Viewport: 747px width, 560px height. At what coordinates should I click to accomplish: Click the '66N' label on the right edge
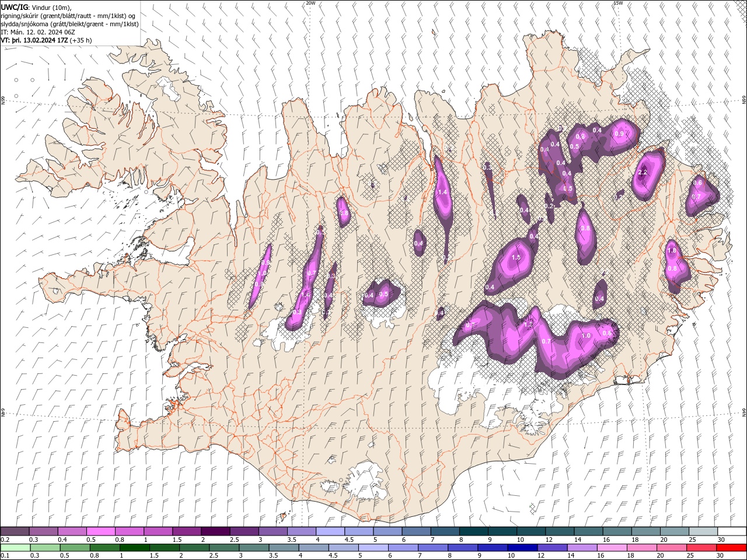(x=744, y=100)
